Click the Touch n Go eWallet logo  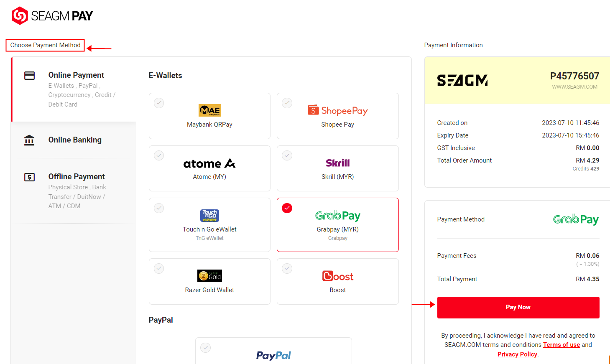(209, 216)
